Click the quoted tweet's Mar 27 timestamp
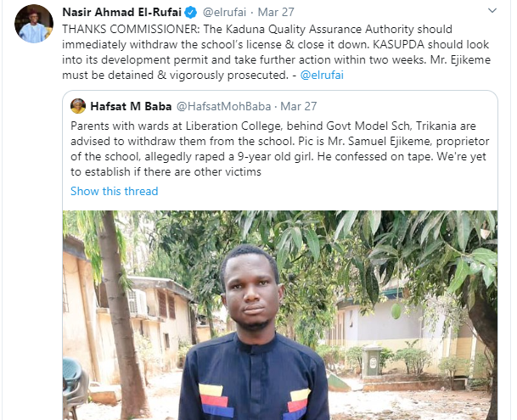 (x=299, y=106)
